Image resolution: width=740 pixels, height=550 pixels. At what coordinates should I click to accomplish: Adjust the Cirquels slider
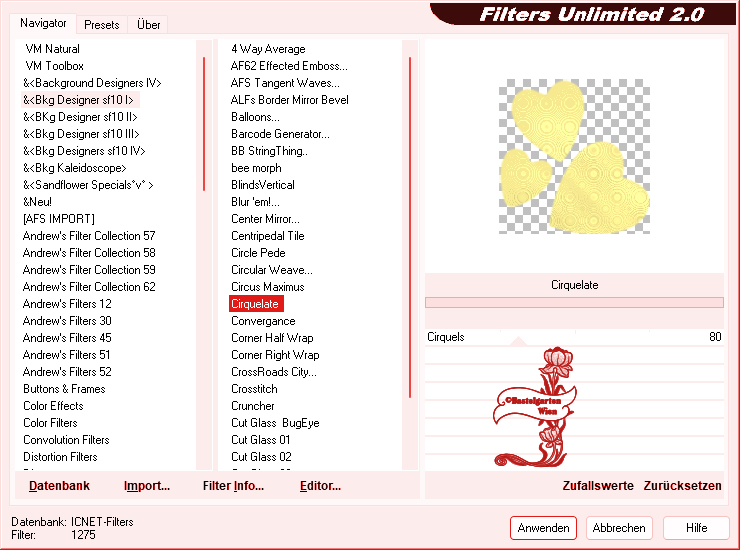click(573, 337)
